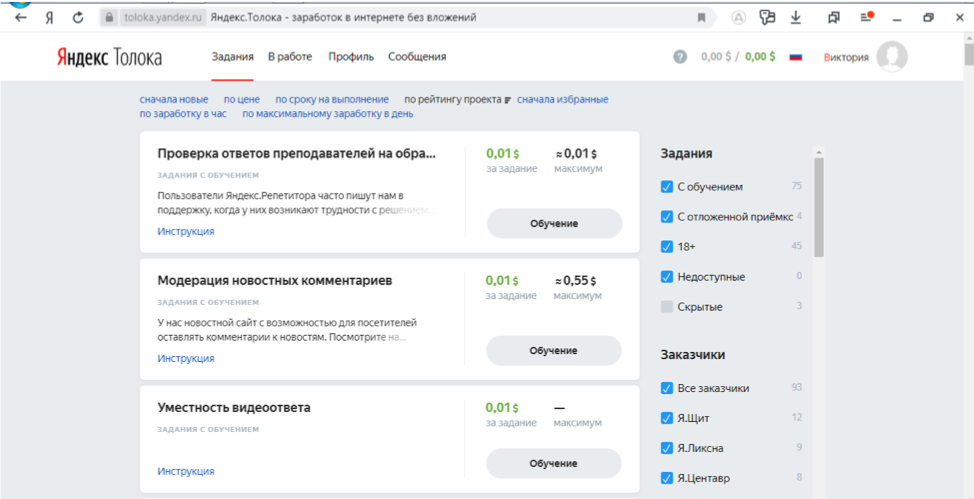The width and height of the screenshot is (974, 499).
Task: Click the help question mark icon
Action: [x=680, y=57]
